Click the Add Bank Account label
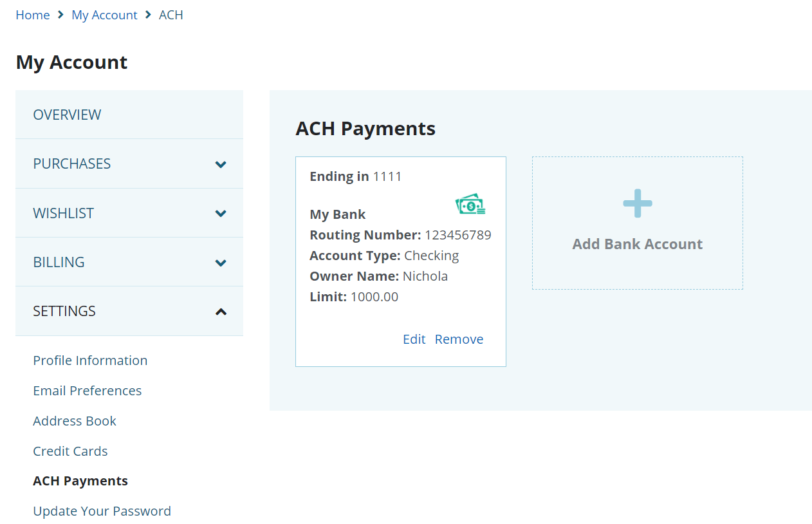 (x=638, y=244)
